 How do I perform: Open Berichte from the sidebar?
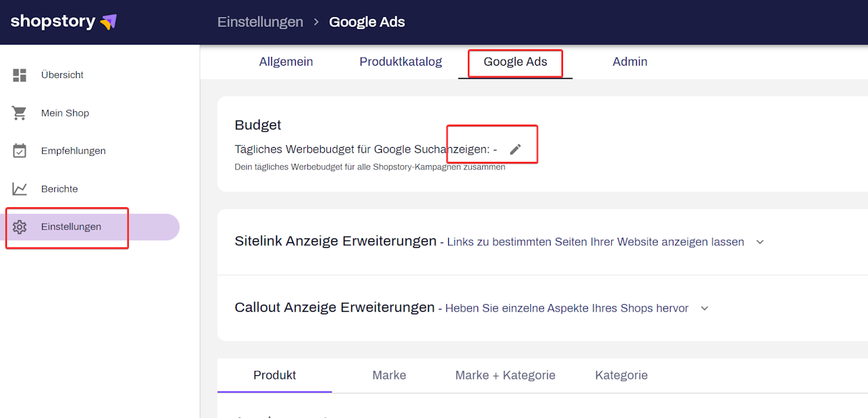pos(60,189)
